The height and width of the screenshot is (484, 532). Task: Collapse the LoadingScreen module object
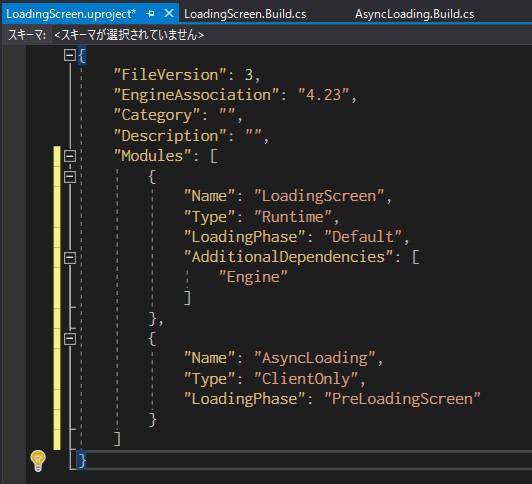click(70, 176)
